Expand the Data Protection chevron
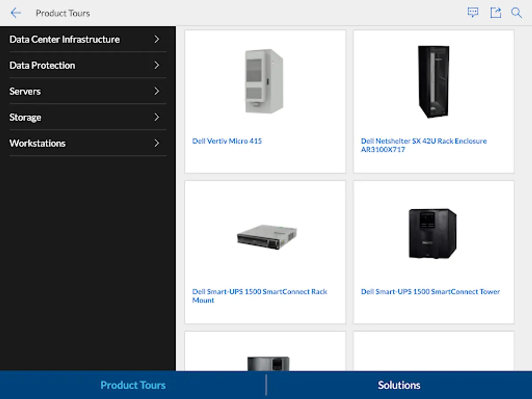This screenshot has height=399, width=532. [x=156, y=65]
